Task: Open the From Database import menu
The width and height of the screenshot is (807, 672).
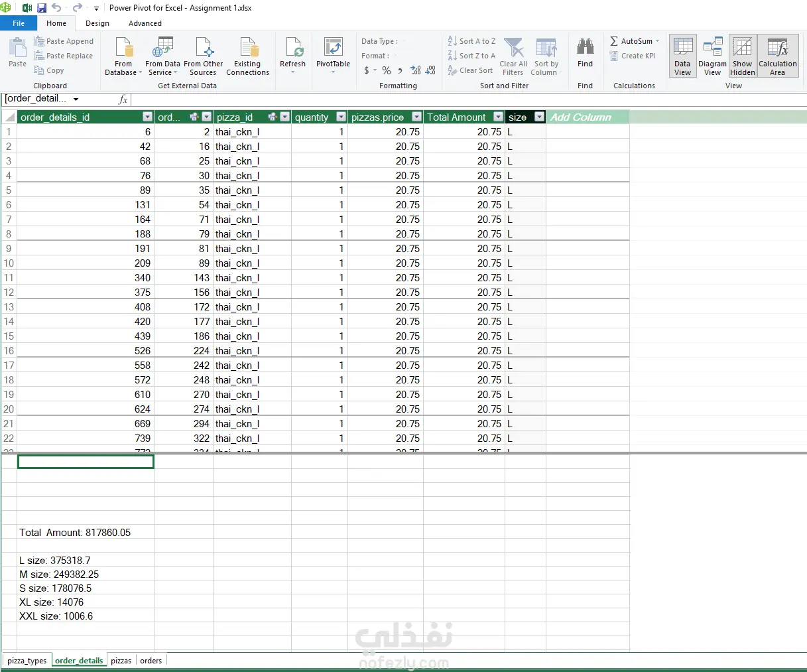Action: coord(123,56)
